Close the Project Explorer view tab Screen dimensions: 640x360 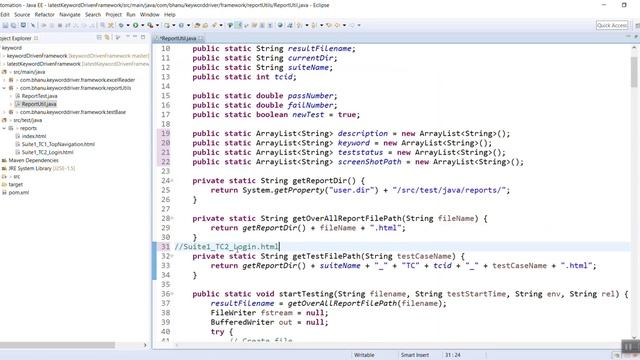click(x=36, y=38)
